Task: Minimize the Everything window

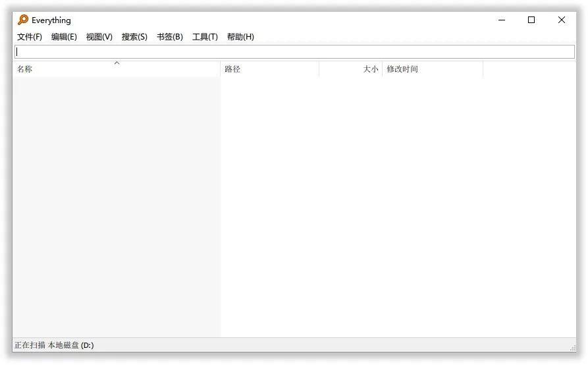Action: click(502, 20)
